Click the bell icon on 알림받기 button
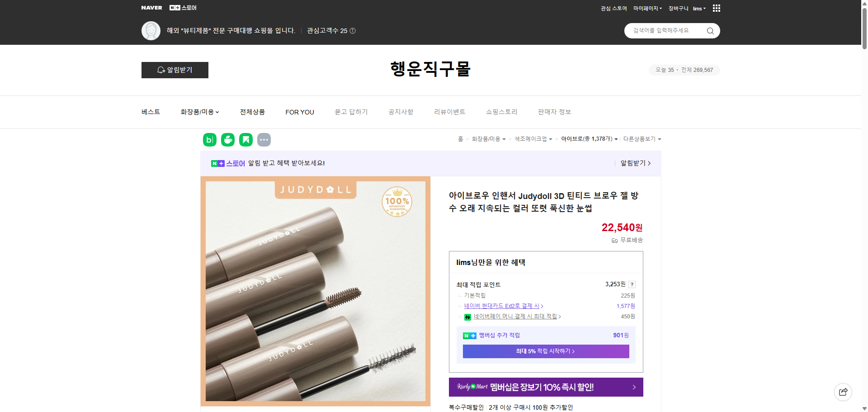 161,70
